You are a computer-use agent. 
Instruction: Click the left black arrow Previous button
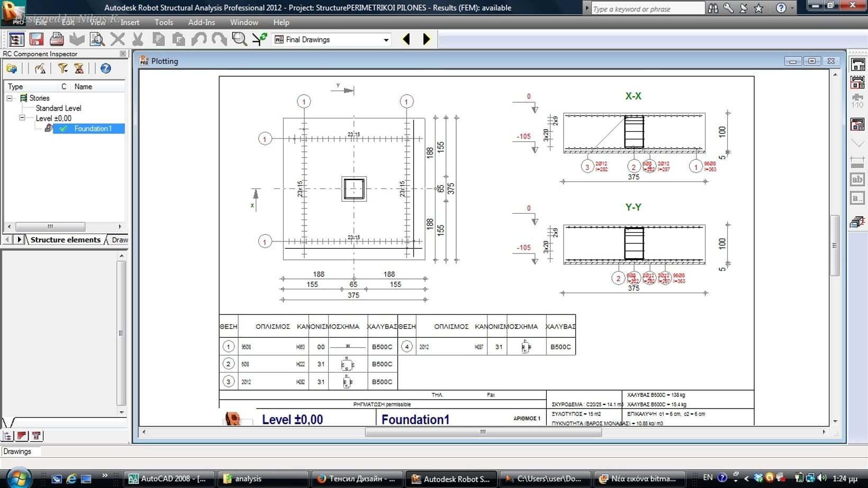point(406,39)
